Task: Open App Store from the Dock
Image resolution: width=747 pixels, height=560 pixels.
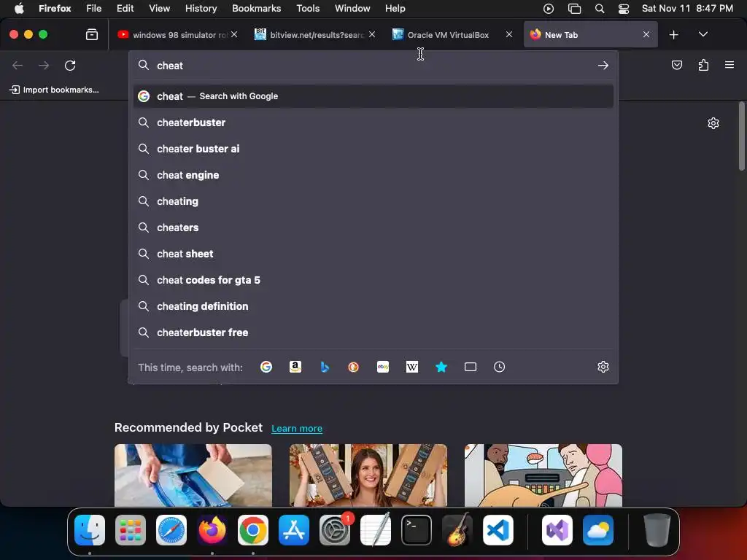Action: click(294, 530)
